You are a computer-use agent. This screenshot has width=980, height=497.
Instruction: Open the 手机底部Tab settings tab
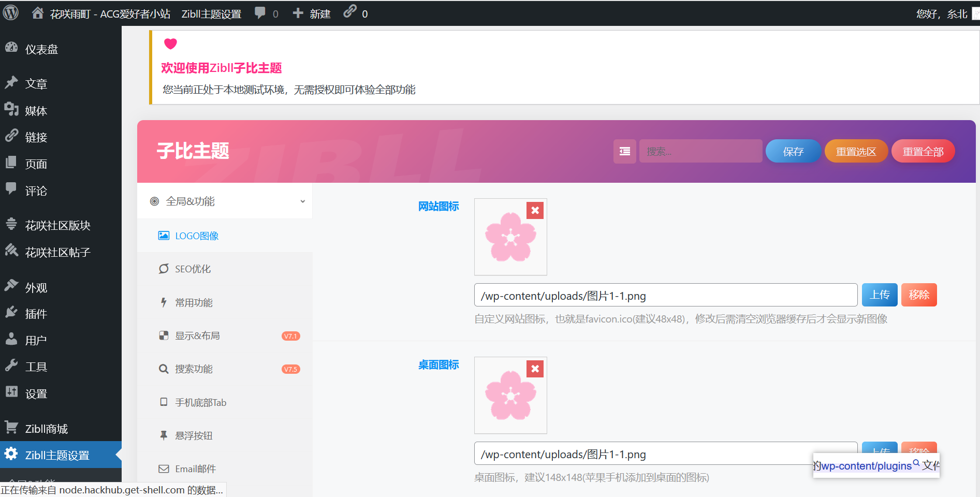tap(225, 402)
